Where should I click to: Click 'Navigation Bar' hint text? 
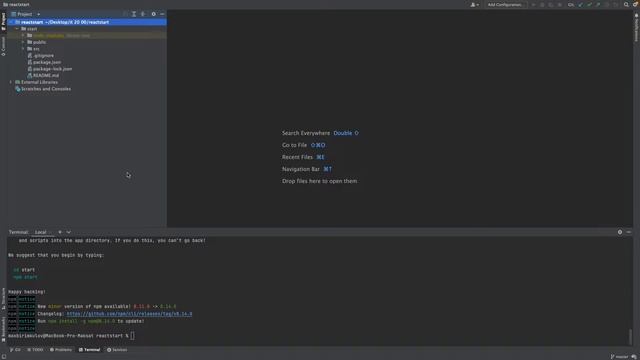(301, 169)
